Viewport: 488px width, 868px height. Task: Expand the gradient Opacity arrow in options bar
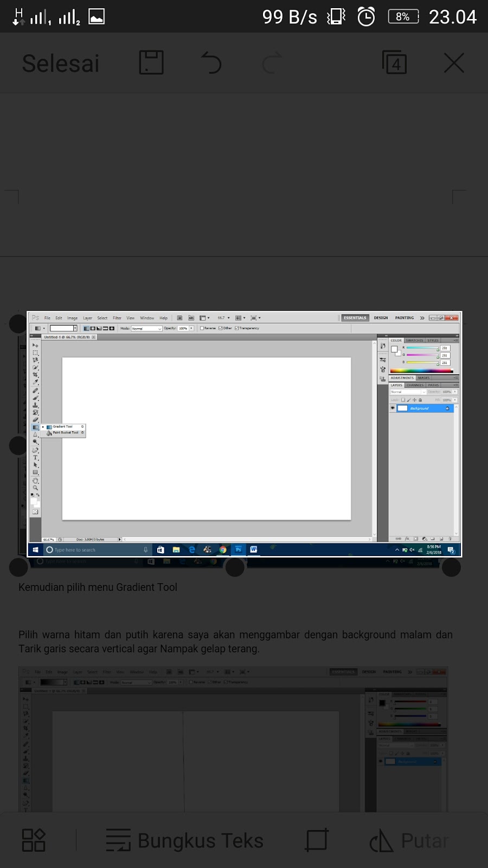tap(191, 328)
